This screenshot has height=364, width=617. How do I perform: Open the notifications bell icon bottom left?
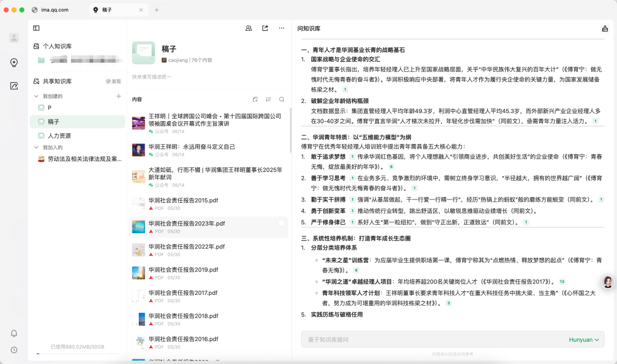(x=14, y=333)
